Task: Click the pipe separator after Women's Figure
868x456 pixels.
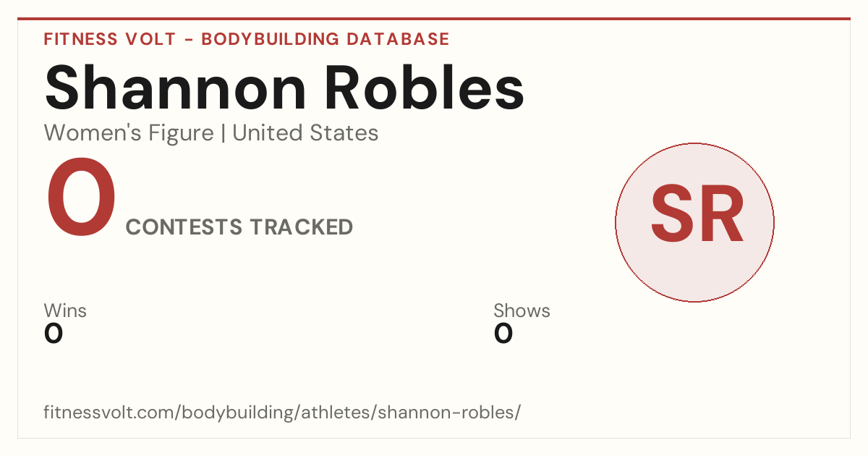Action: coord(223,133)
